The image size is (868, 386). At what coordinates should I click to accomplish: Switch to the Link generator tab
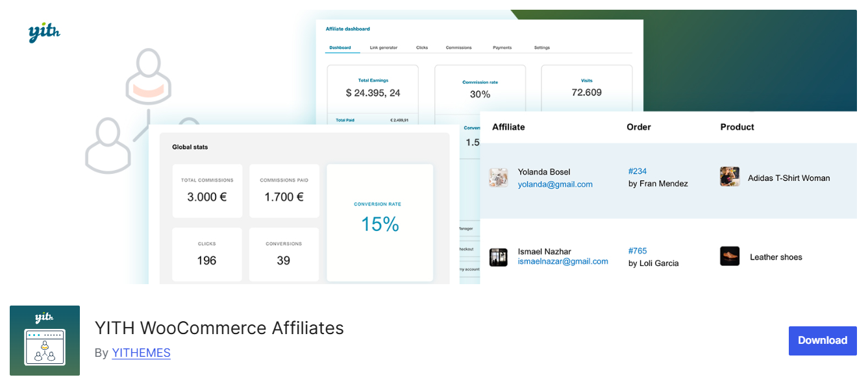(384, 47)
